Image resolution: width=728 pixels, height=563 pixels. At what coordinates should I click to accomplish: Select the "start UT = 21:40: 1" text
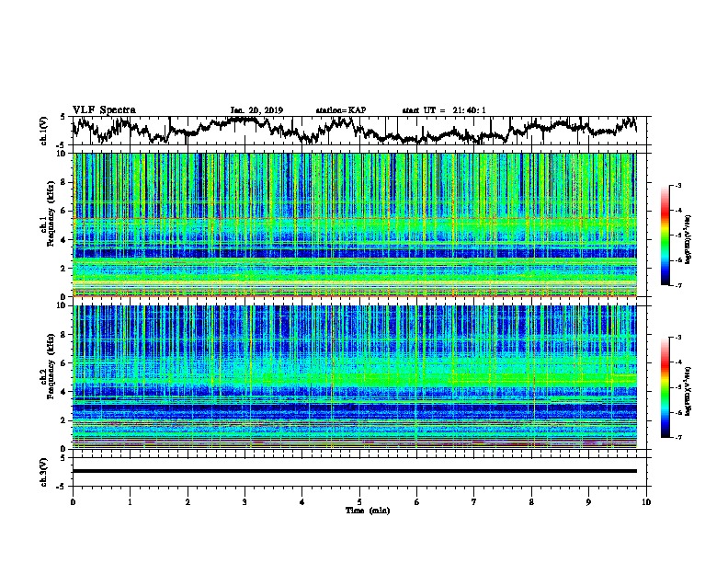[x=444, y=110]
